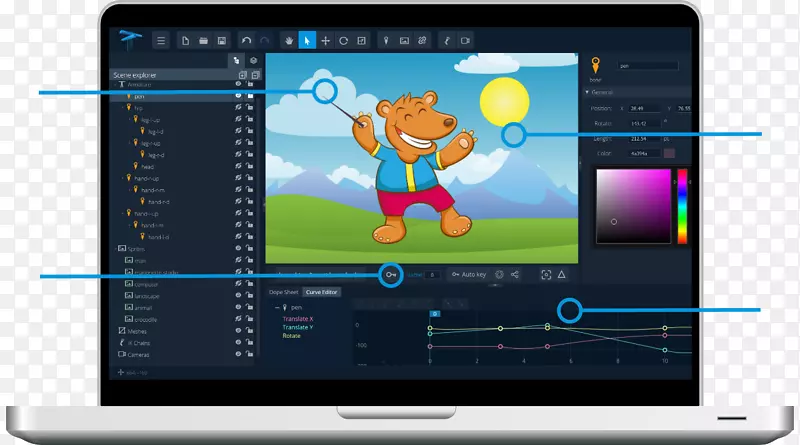Screen dimensions: 800x445
Task: Toggle visibility eye of pen bone
Action: tap(238, 95)
